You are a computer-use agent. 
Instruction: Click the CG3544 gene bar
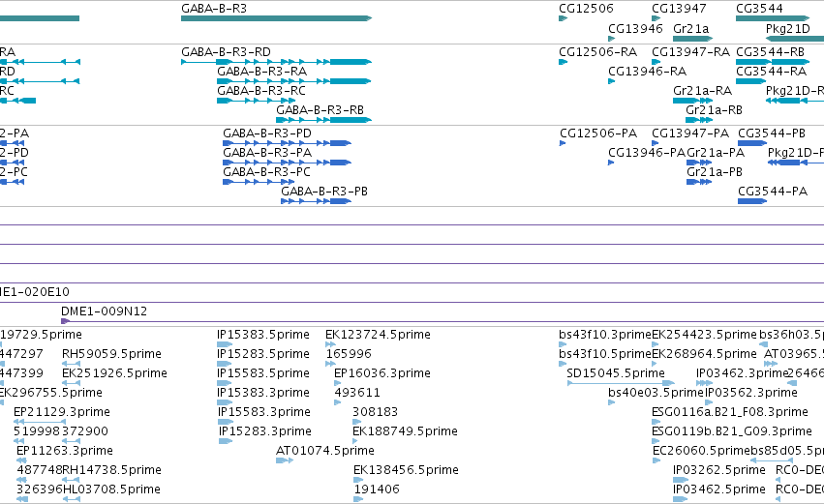point(773,18)
